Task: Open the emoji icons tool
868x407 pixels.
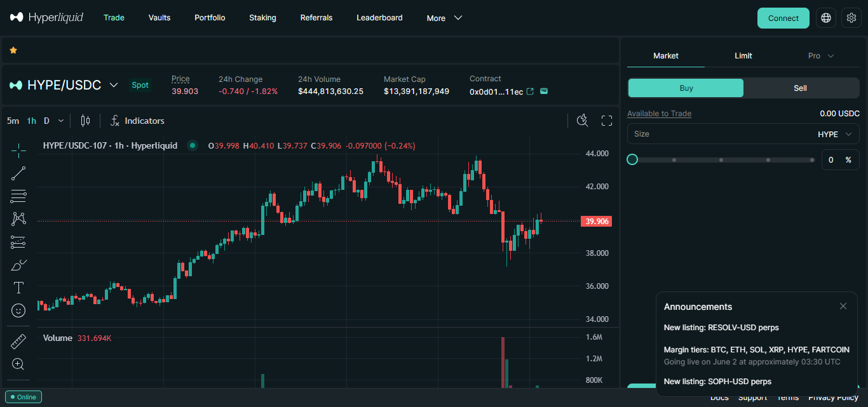Action: [x=18, y=310]
